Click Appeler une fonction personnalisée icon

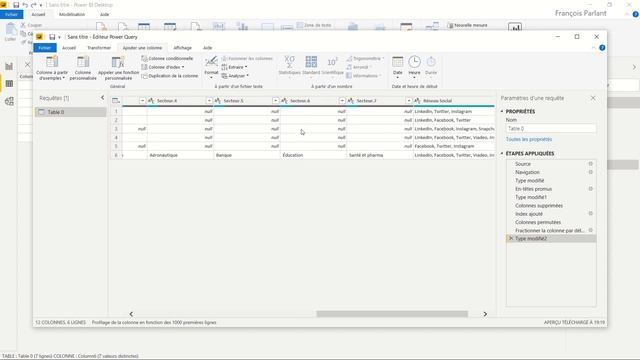click(118, 62)
